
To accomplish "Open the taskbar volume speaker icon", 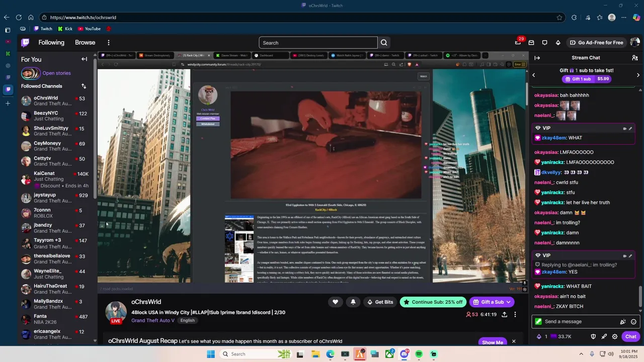I will tap(611, 354).
